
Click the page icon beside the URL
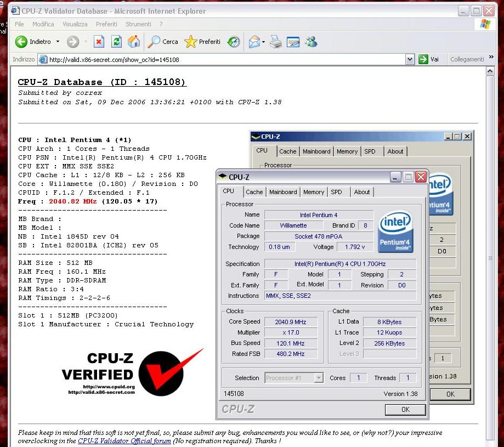pyautogui.click(x=42, y=59)
